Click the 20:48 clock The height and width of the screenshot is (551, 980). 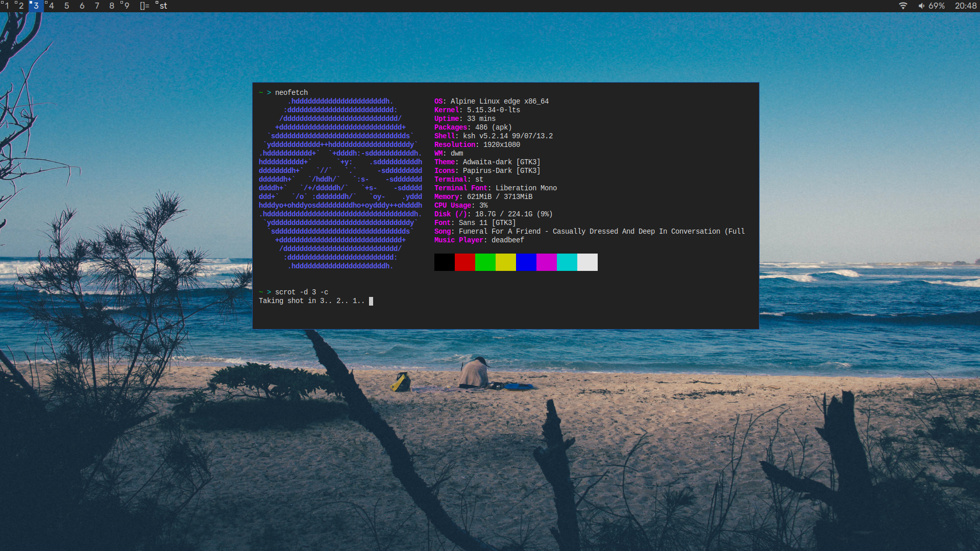[x=966, y=6]
